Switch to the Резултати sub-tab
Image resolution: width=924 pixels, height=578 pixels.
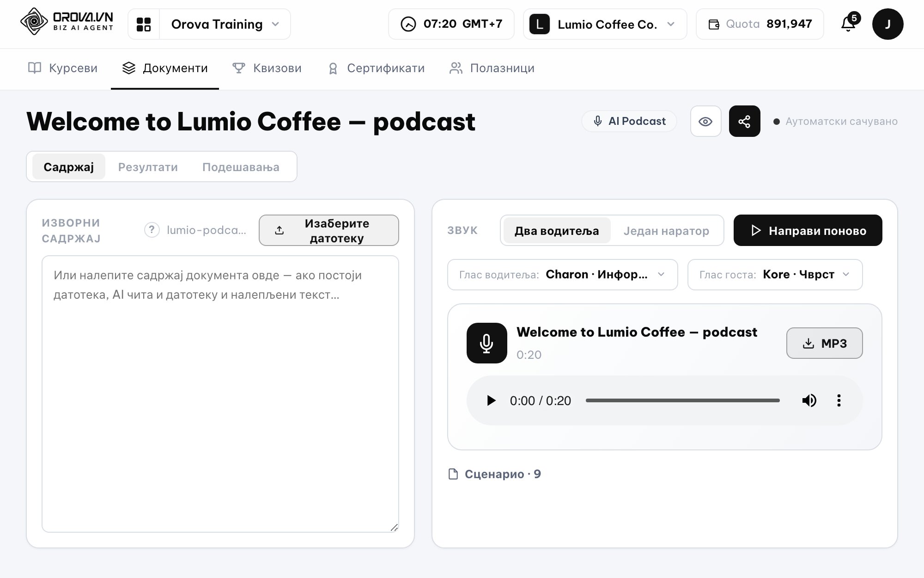click(x=148, y=166)
